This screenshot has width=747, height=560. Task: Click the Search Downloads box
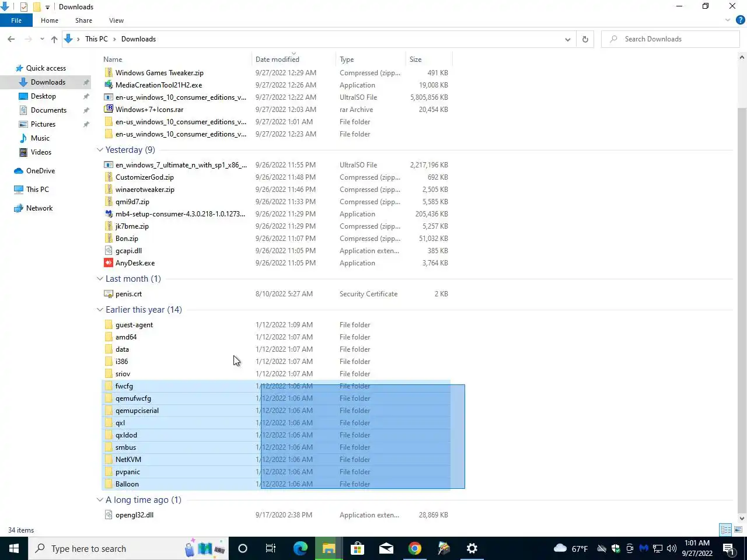[x=670, y=39]
